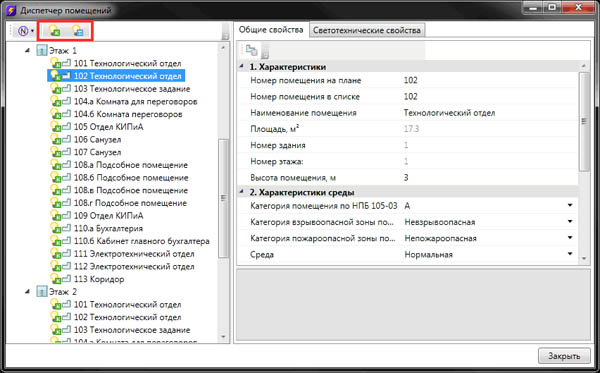This screenshot has width=600, height=373.
Task: Select 110.б Кабинет главного бухгалтера
Action: pos(142,241)
